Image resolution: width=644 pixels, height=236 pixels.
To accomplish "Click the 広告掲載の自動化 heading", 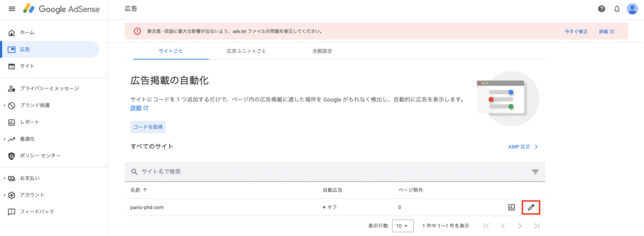I will point(170,81).
